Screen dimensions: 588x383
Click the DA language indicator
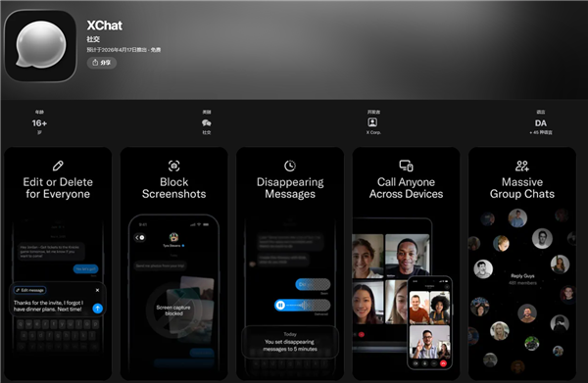click(540, 122)
